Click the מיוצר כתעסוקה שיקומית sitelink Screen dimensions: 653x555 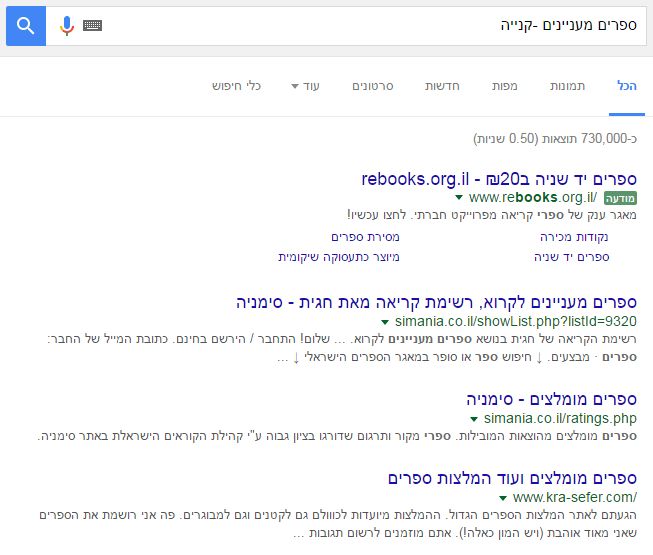[x=339, y=257]
